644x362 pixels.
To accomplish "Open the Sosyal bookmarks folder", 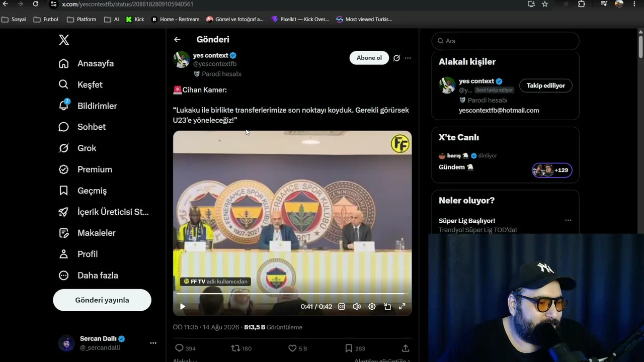I will click(x=14, y=20).
